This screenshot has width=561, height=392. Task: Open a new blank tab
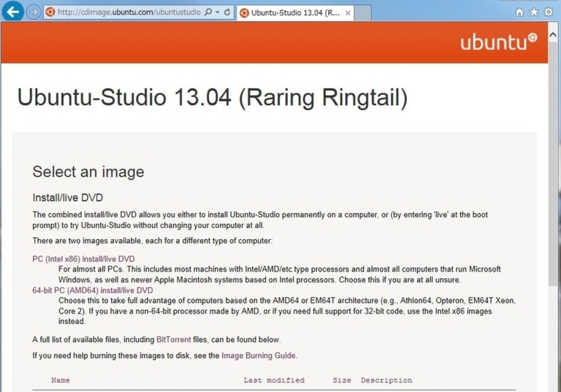[x=363, y=13]
